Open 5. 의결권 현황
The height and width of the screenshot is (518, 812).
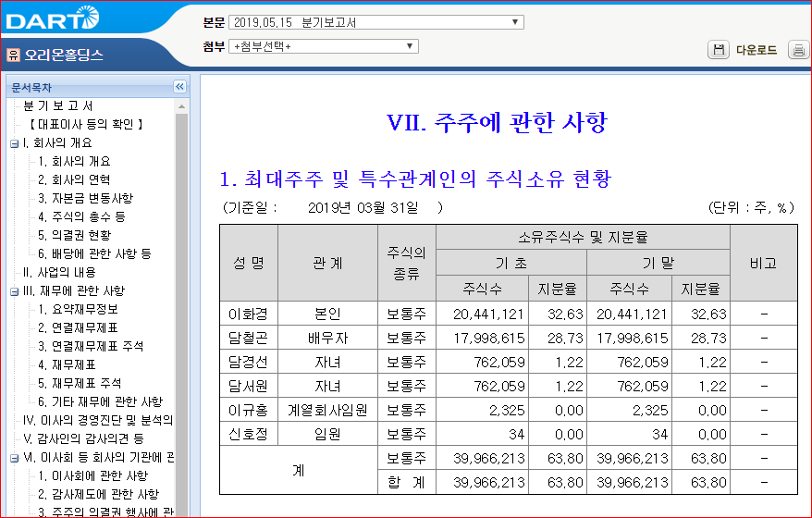(75, 236)
